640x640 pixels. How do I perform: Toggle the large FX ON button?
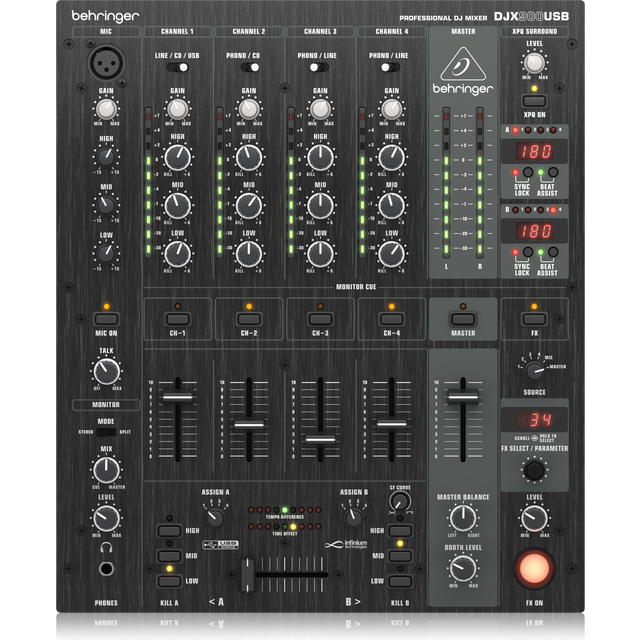point(534,569)
